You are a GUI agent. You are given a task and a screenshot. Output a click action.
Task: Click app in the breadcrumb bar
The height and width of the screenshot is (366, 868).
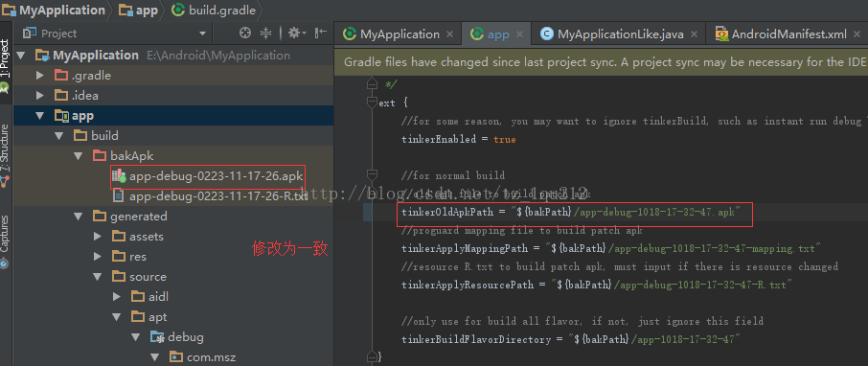click(x=139, y=10)
